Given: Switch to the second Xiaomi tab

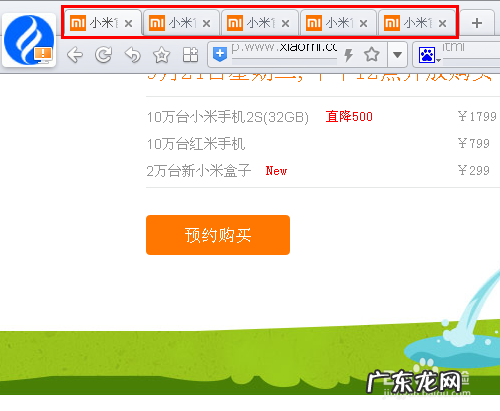Looking at the screenshot, I should [181, 23].
